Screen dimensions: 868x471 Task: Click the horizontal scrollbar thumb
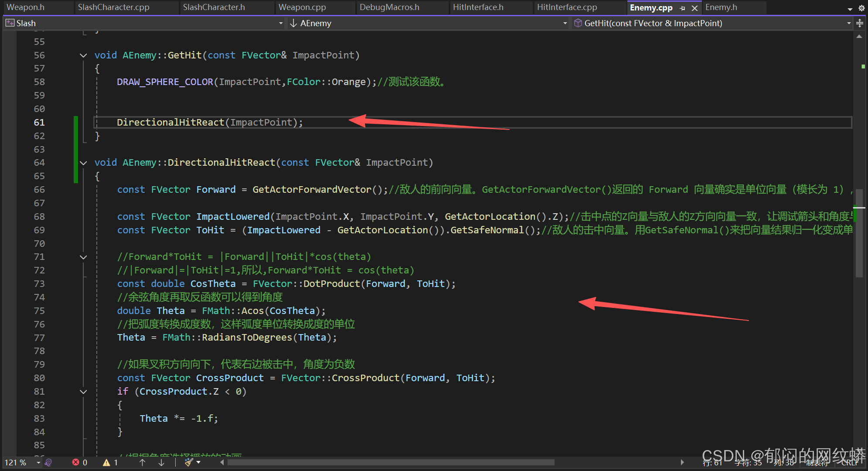point(390,462)
